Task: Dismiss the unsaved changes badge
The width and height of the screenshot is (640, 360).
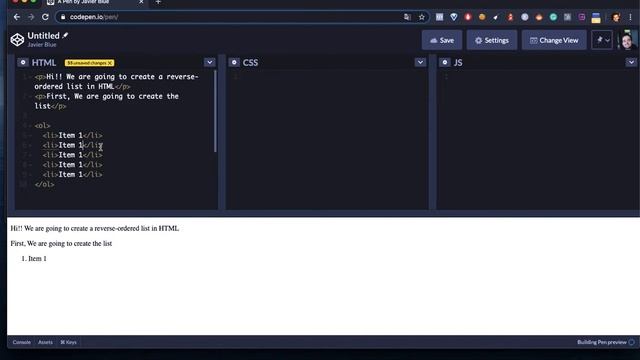Action: [x=110, y=63]
